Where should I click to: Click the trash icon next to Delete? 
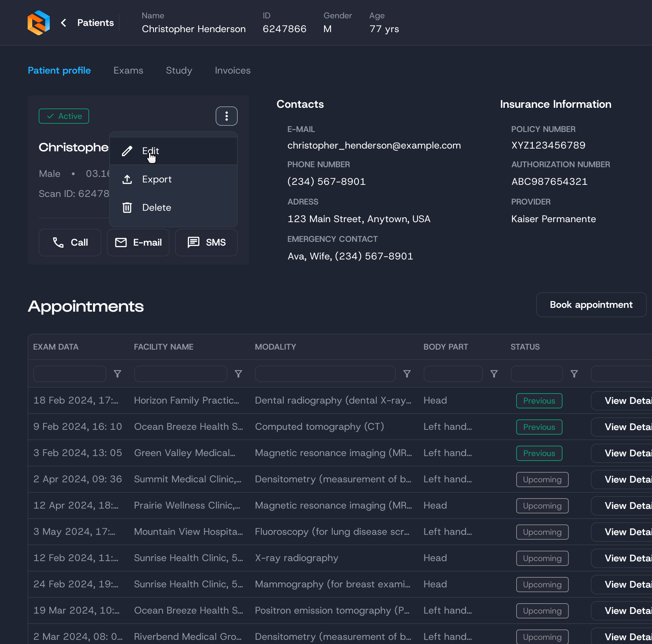point(127,208)
